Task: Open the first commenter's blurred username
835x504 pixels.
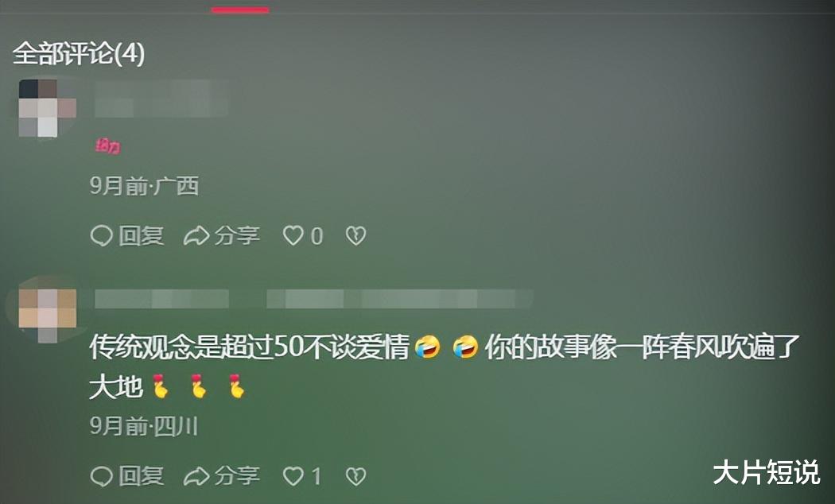Action: tap(161, 99)
